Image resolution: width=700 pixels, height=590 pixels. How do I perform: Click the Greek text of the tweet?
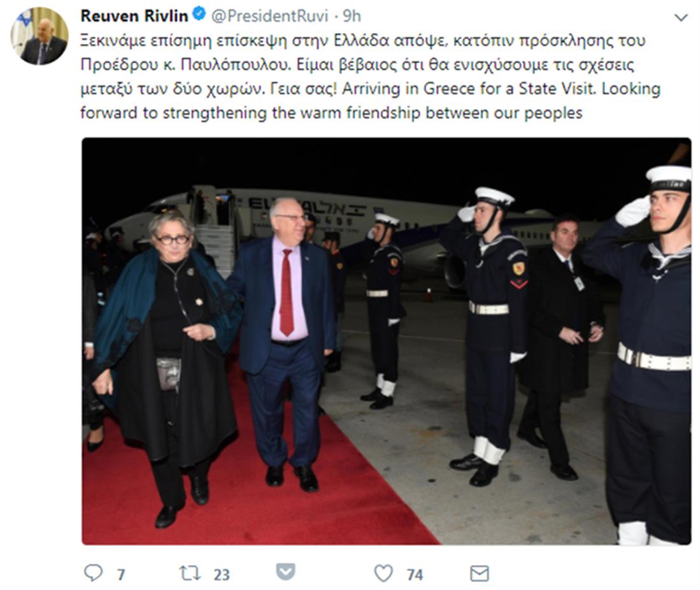[x=362, y=64]
